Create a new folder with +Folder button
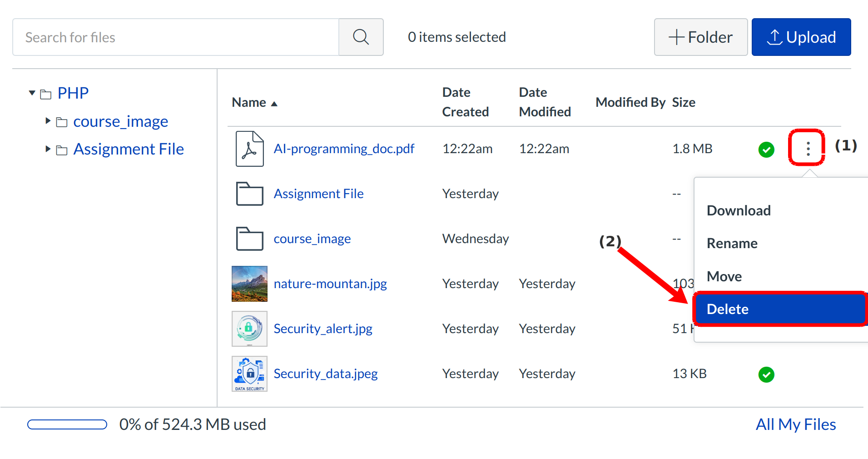 pos(700,37)
